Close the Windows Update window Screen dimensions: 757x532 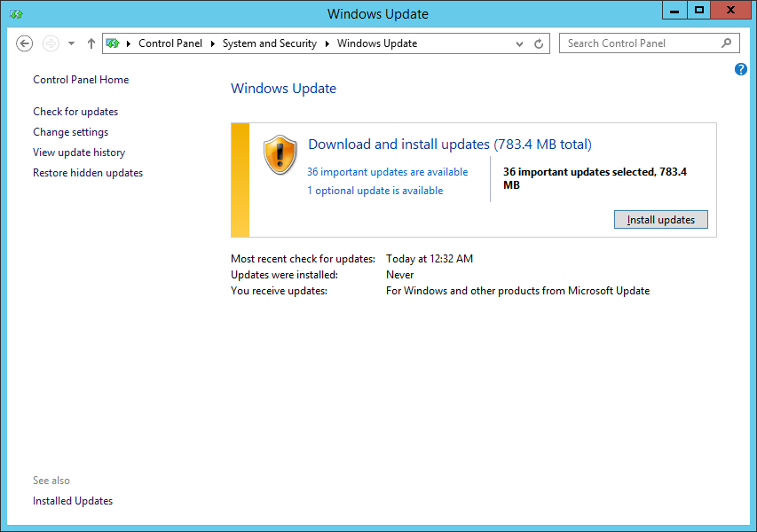coord(731,10)
